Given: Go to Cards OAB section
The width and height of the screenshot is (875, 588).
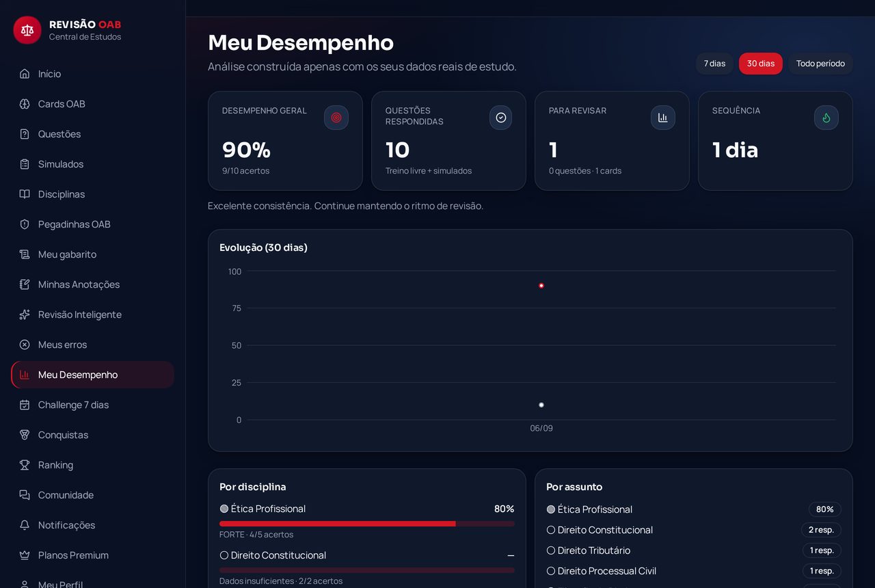Looking at the screenshot, I should (92, 104).
